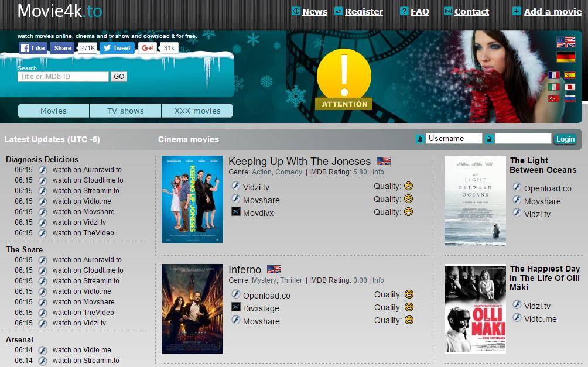The width and height of the screenshot is (588, 367).
Task: Open the XXX movies tab
Action: [x=197, y=111]
